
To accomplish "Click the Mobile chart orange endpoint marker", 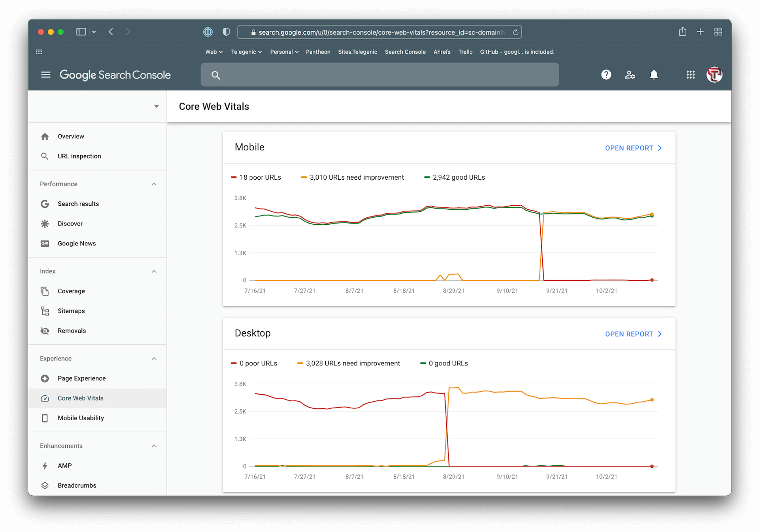I will (x=652, y=214).
